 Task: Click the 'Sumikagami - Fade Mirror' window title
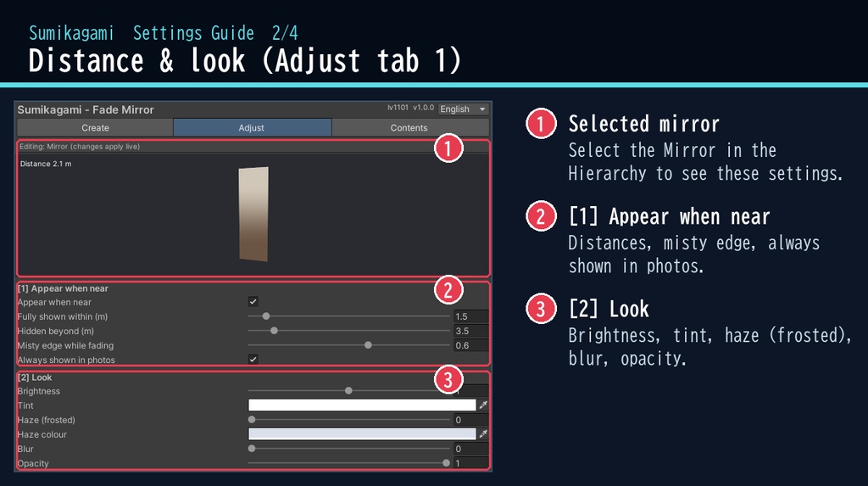(x=86, y=109)
